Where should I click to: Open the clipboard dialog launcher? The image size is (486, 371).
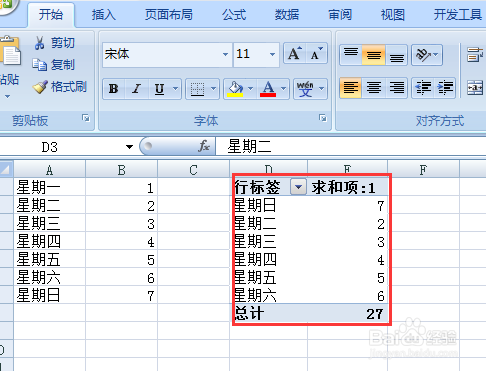tap(86, 118)
